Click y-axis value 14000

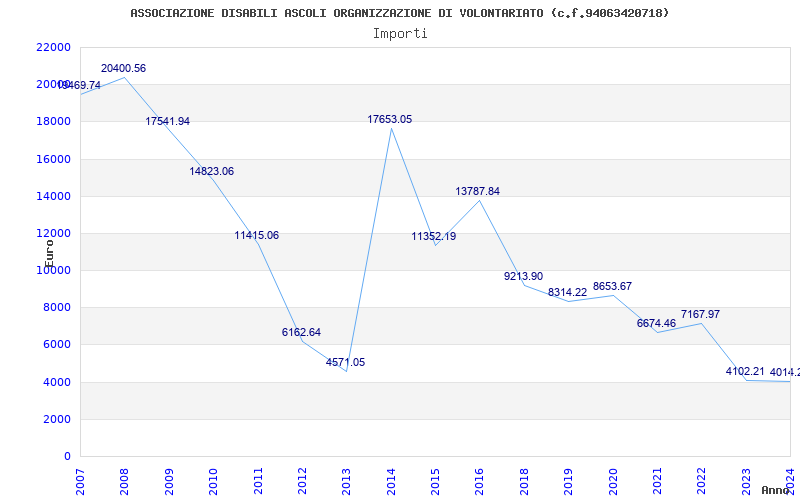pos(54,196)
